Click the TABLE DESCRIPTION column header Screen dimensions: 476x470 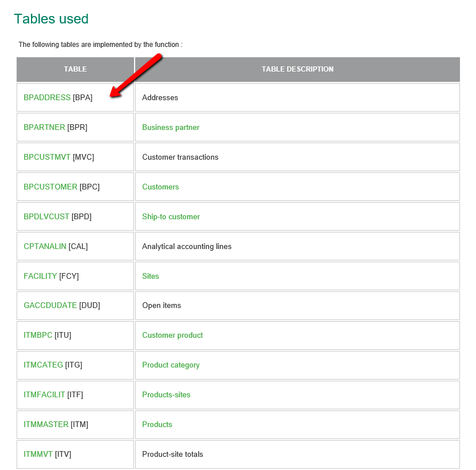coord(297,69)
